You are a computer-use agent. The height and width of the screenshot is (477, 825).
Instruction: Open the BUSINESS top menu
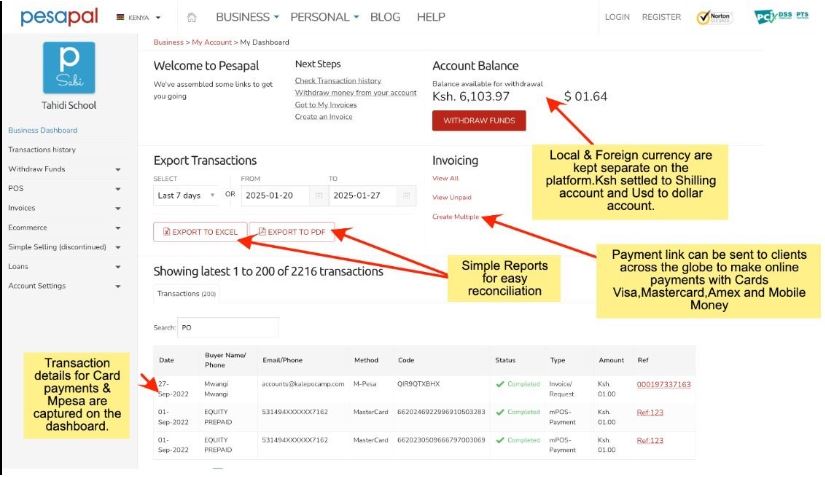(247, 17)
